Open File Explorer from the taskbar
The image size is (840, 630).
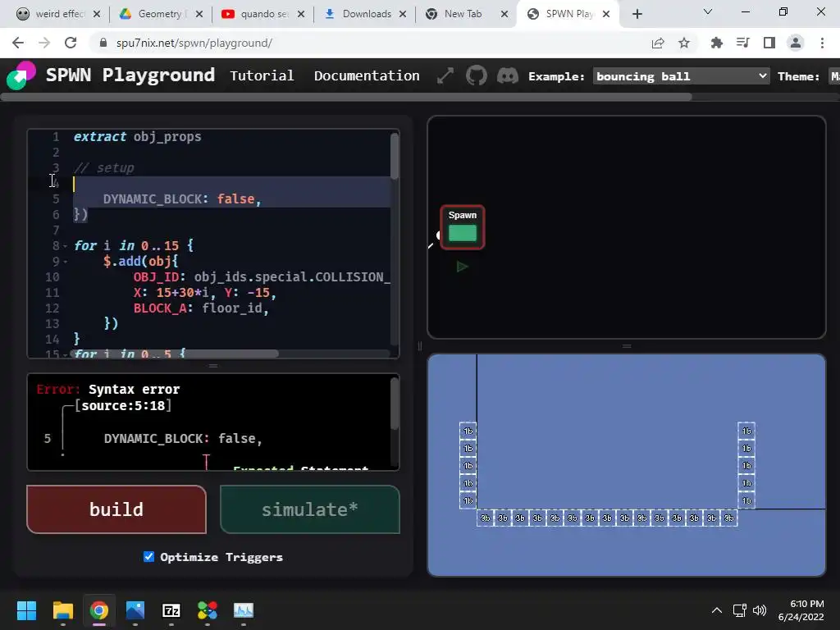(62, 610)
